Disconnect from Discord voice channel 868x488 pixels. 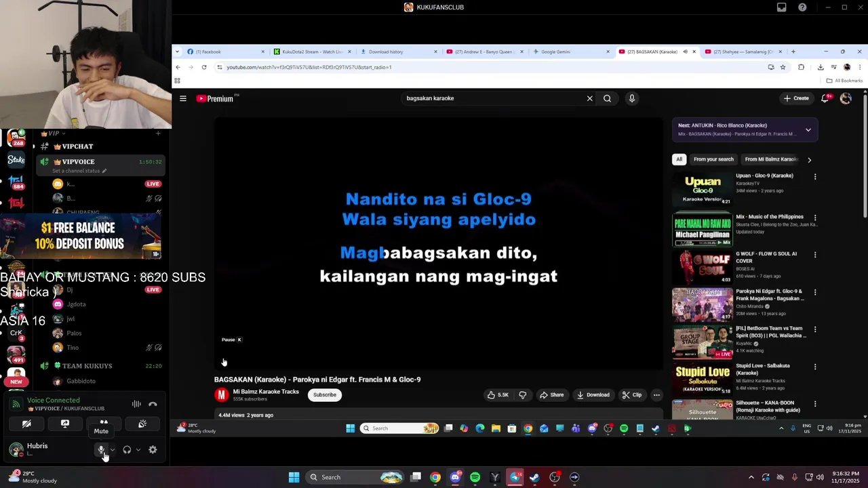coord(153,404)
